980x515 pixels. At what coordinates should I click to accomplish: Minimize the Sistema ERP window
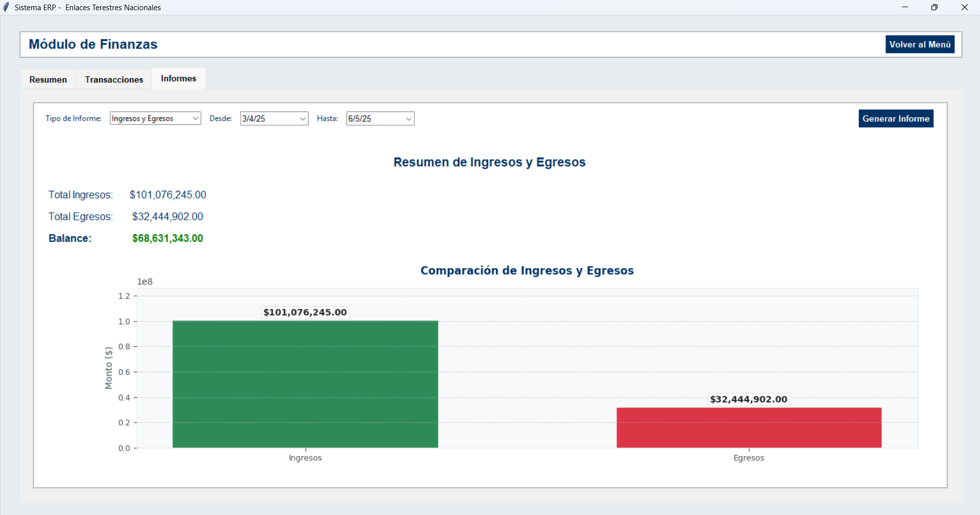pos(905,7)
